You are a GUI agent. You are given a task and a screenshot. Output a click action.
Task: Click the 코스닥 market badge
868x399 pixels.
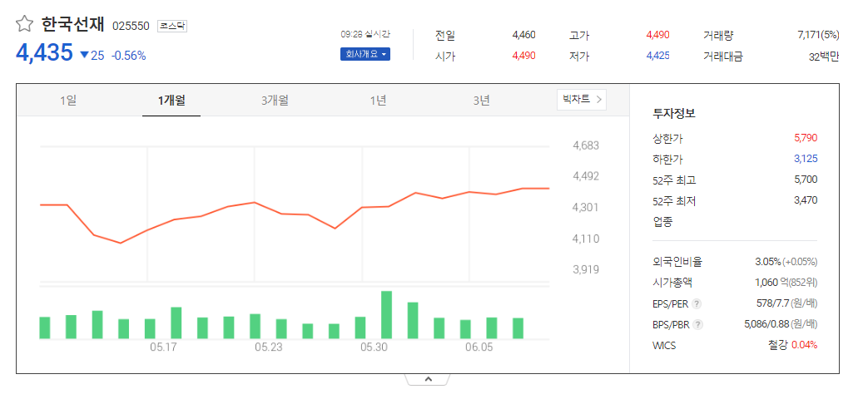click(172, 26)
